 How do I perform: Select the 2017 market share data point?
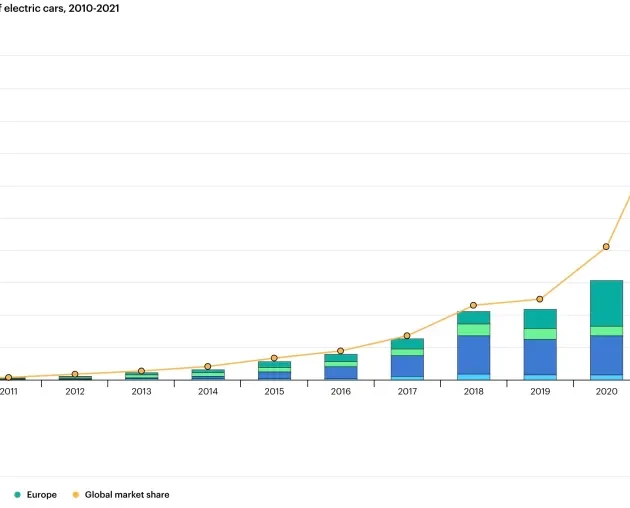pos(407,336)
